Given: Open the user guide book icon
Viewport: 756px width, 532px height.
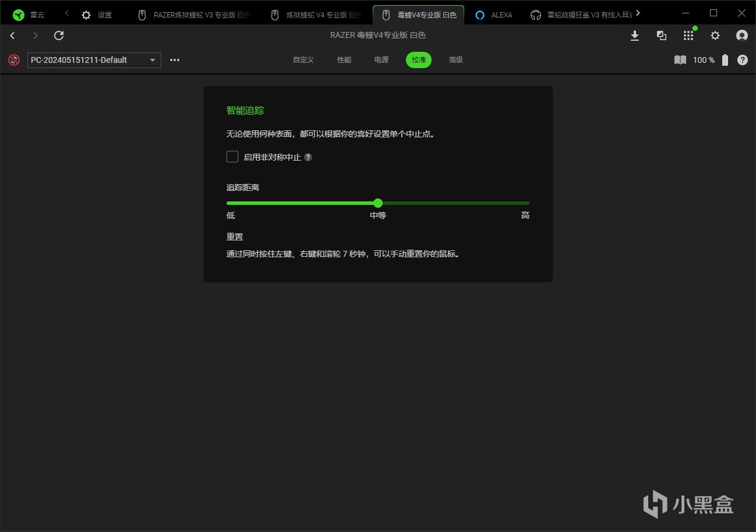Looking at the screenshot, I should click(680, 60).
